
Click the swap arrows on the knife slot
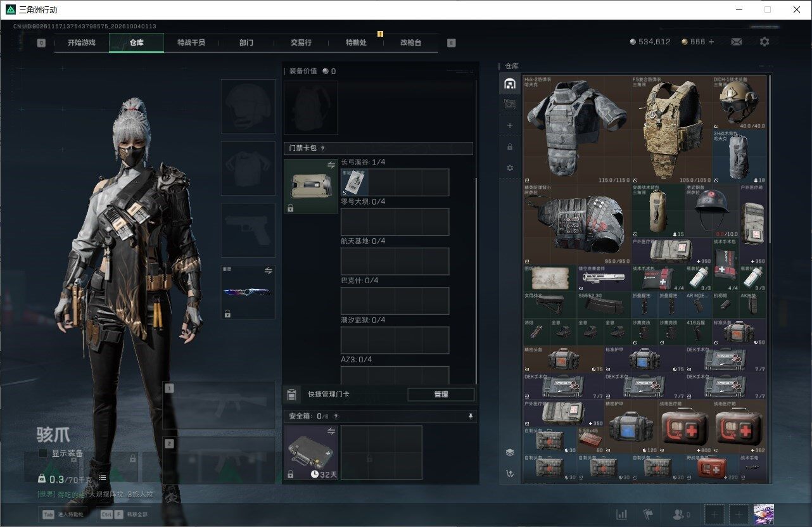tap(268, 270)
